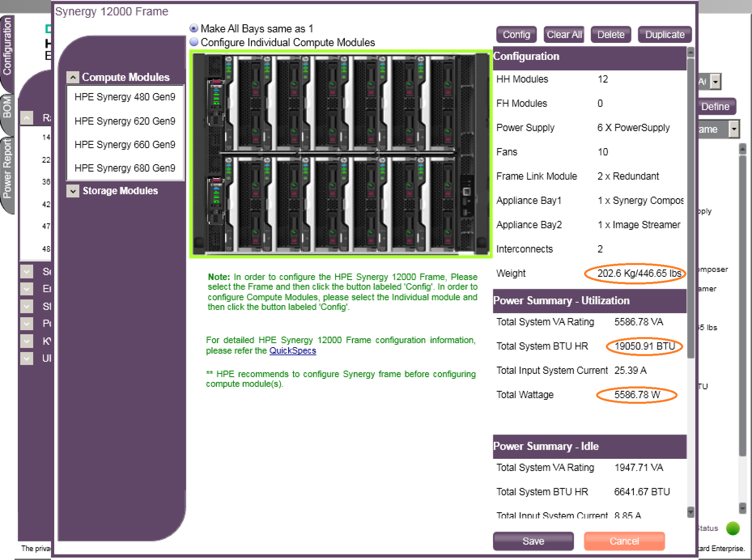Click the Weight value 202.6 Kg/446.65 lbs
The width and height of the screenshot is (752, 560).
coord(639,273)
